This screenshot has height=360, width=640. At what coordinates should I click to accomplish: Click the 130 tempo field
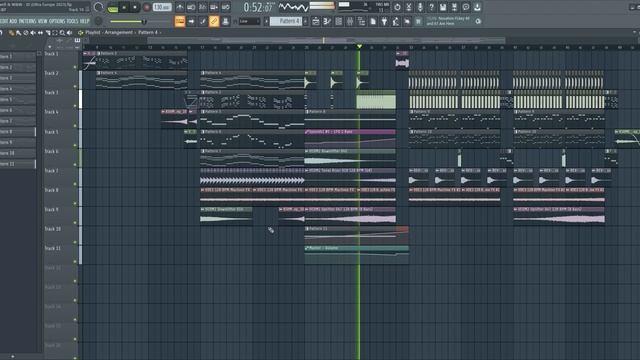pos(162,7)
